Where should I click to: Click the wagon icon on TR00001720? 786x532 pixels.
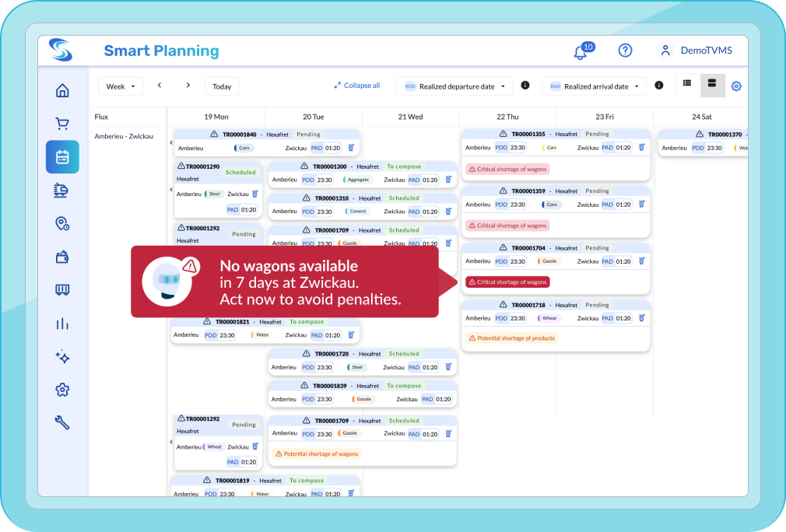pyautogui.click(x=448, y=366)
